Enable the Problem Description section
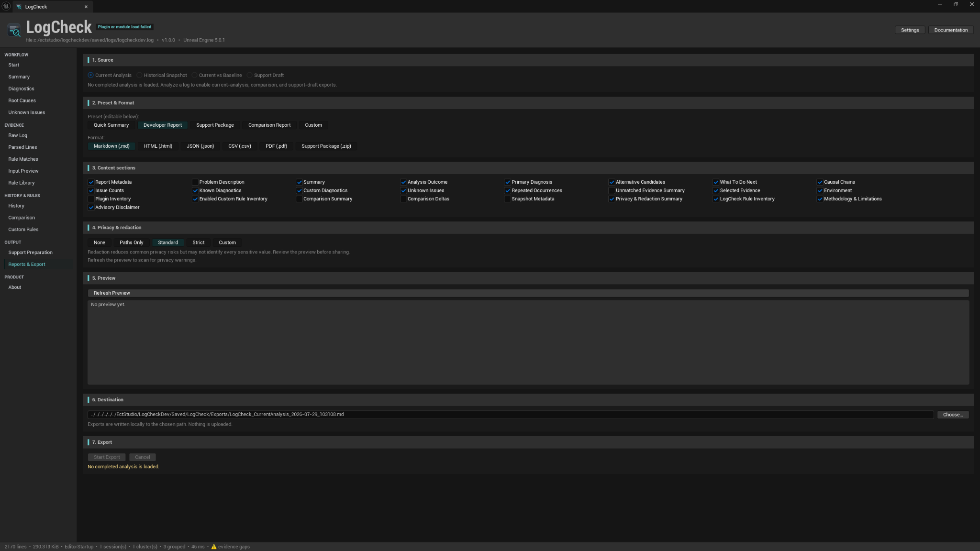 (195, 182)
